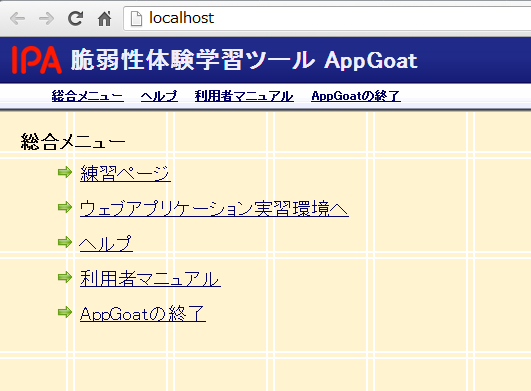Open 総合メニュー in the top navigation
Image resolution: width=531 pixels, height=391 pixels.
pos(88,96)
